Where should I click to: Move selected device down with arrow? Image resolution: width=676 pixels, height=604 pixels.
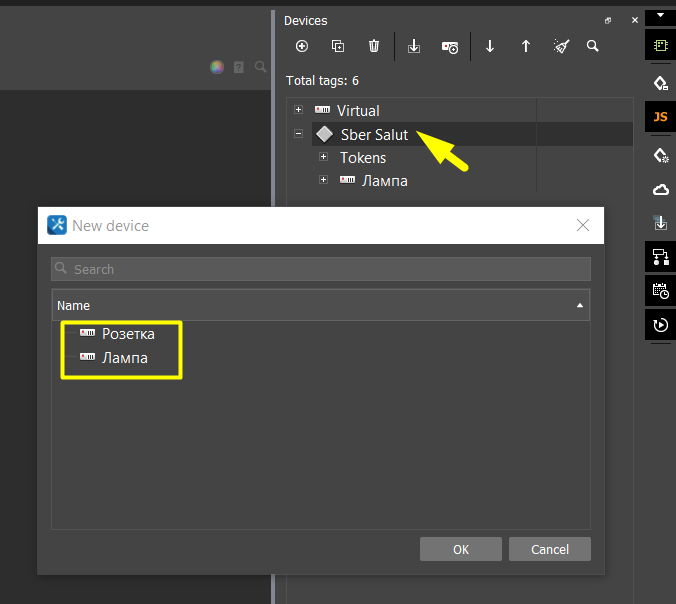pyautogui.click(x=490, y=46)
